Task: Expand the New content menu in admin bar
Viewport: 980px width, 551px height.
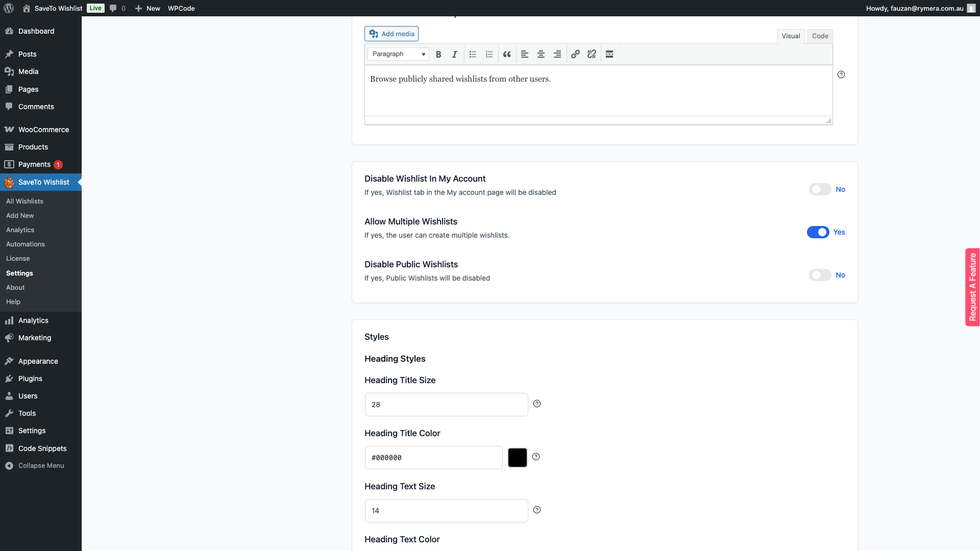Action: pyautogui.click(x=148, y=8)
